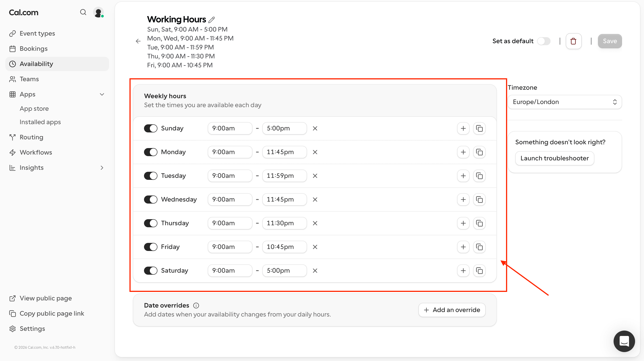Image resolution: width=644 pixels, height=361 pixels.
Task: Open Saturday end time 5:00pm dropdown
Action: (284, 270)
